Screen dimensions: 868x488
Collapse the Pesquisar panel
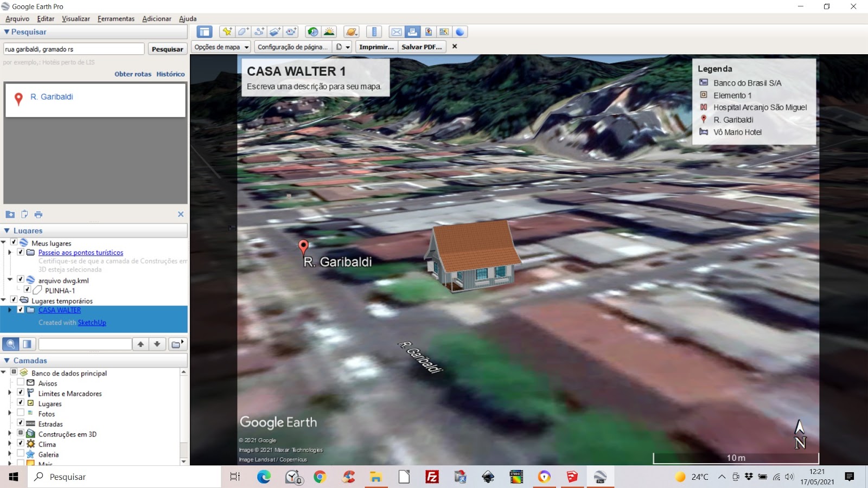[7, 32]
